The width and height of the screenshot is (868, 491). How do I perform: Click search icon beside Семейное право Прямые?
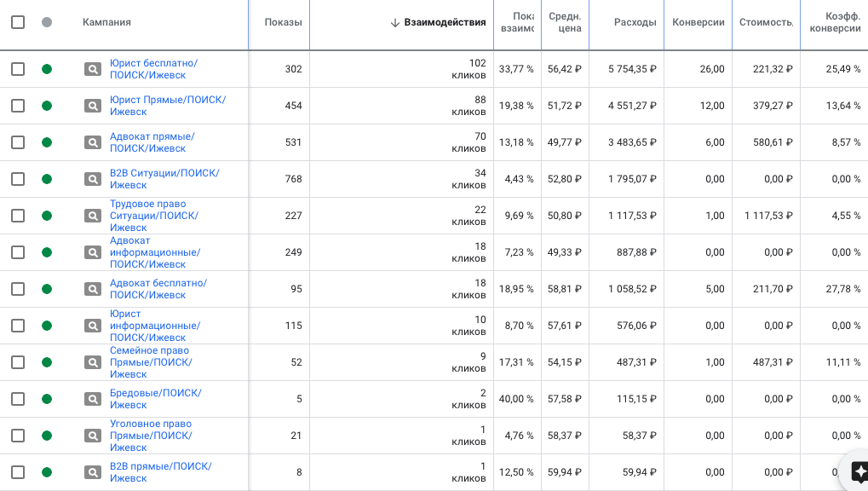(92, 362)
